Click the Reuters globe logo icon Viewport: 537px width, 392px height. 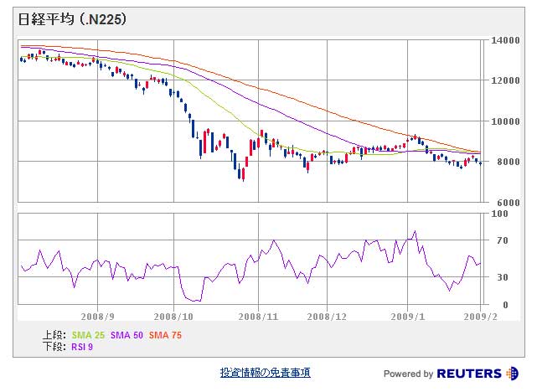[513, 374]
